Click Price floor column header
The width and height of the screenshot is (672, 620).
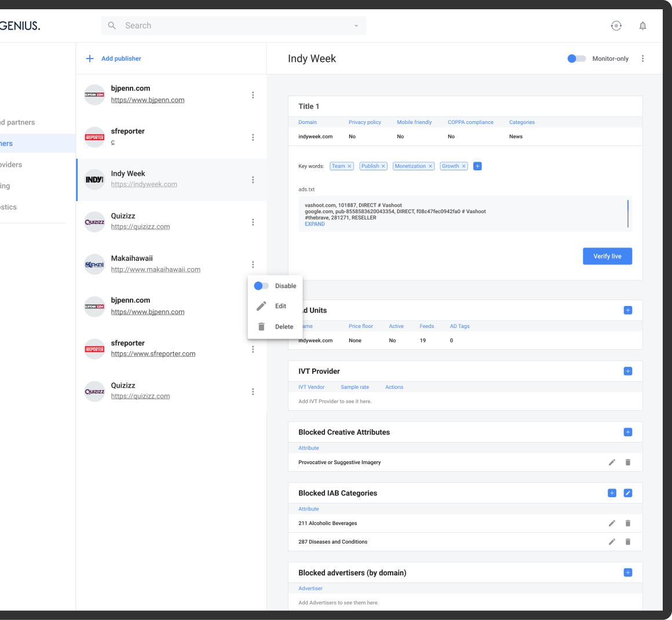(360, 326)
